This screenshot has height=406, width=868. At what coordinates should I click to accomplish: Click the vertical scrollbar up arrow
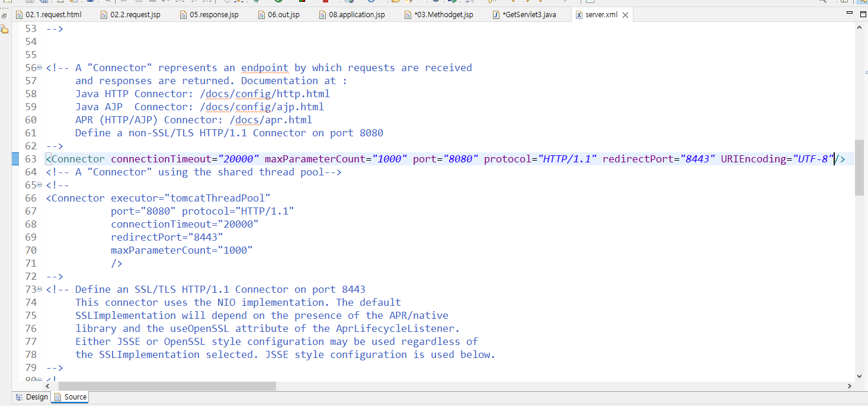tap(860, 28)
